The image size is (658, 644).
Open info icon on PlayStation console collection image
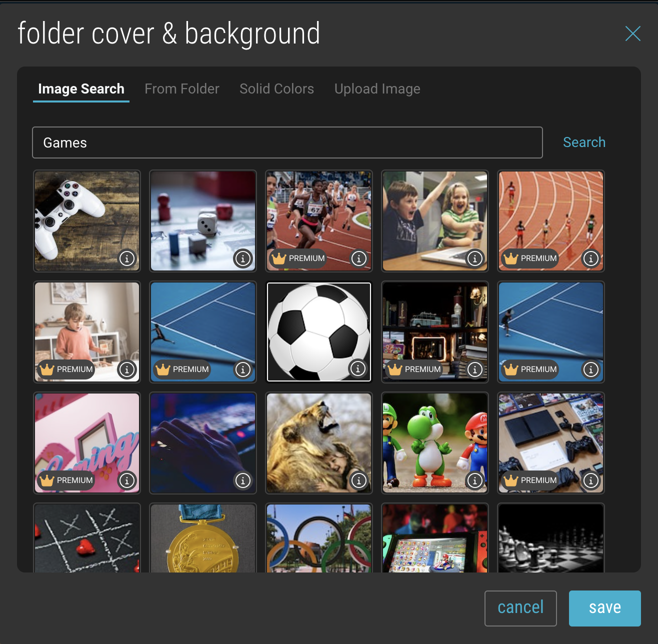pyautogui.click(x=591, y=480)
